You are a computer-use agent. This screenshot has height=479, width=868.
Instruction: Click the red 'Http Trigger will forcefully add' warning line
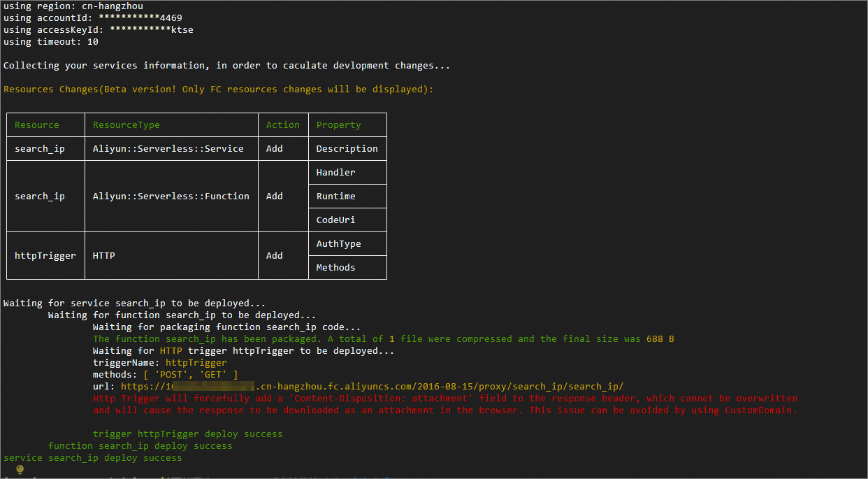[445, 399]
